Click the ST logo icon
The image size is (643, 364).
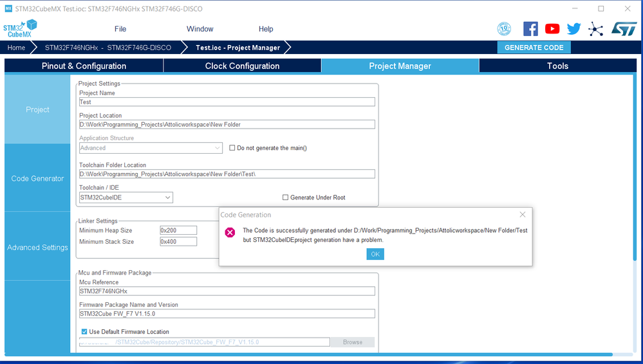(x=624, y=29)
